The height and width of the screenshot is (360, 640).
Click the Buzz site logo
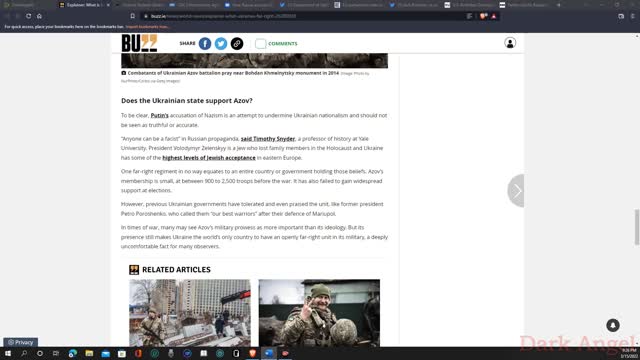click(x=139, y=43)
